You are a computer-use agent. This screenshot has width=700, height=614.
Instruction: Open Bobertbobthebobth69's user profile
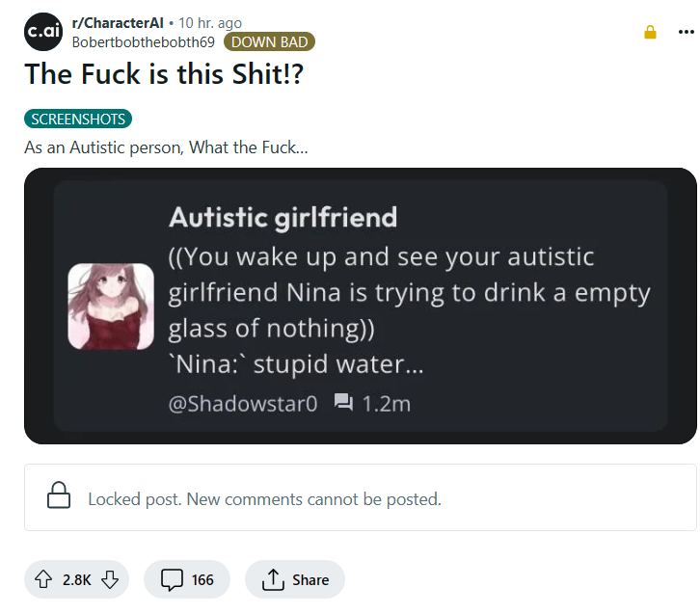143,41
